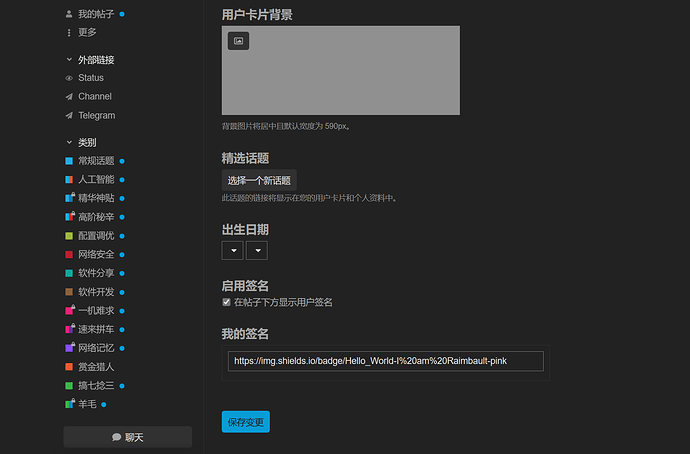
Task: Open the 配置调优 category
Action: pyautogui.click(x=96, y=236)
